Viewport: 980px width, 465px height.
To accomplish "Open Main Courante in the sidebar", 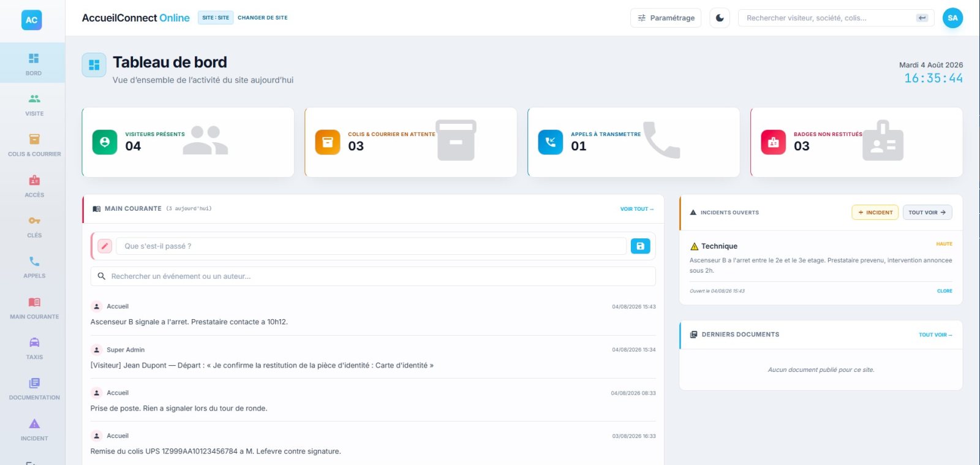I will (34, 308).
